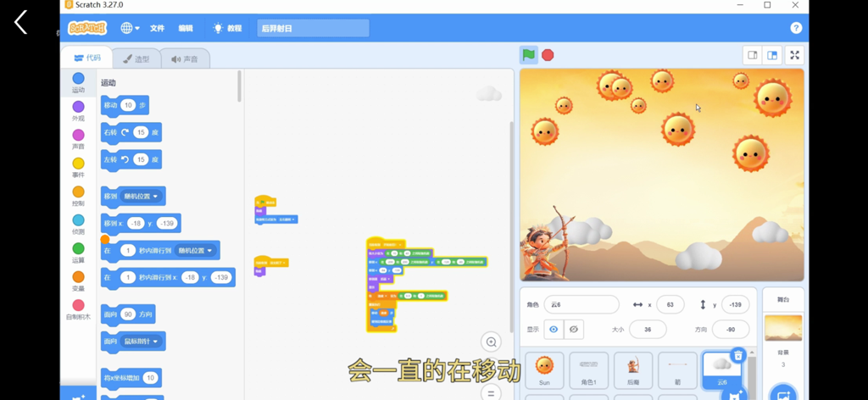The image size is (868, 400).
Task: Open 随机位置 dropdown in the glide block
Action: point(196,251)
